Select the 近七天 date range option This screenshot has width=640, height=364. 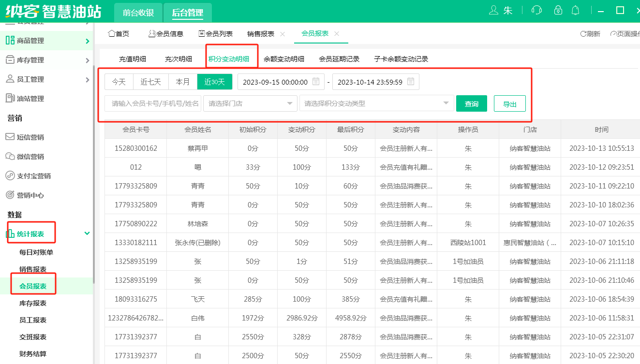pyautogui.click(x=151, y=82)
